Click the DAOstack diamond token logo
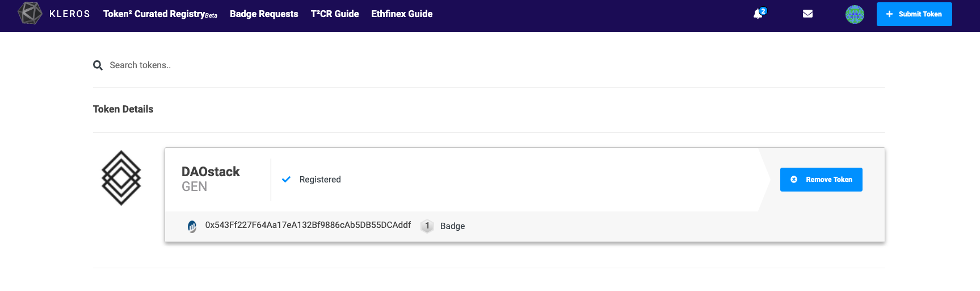This screenshot has height=291, width=980. click(x=121, y=178)
